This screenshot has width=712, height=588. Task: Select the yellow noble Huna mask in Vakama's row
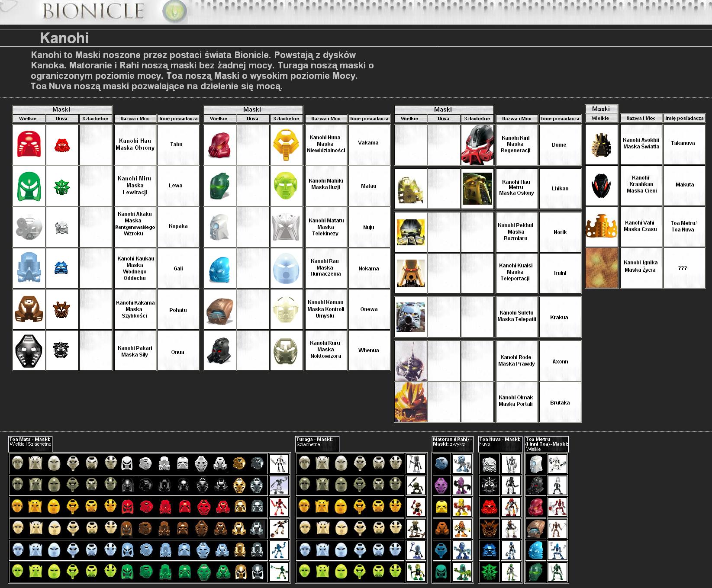tap(286, 145)
